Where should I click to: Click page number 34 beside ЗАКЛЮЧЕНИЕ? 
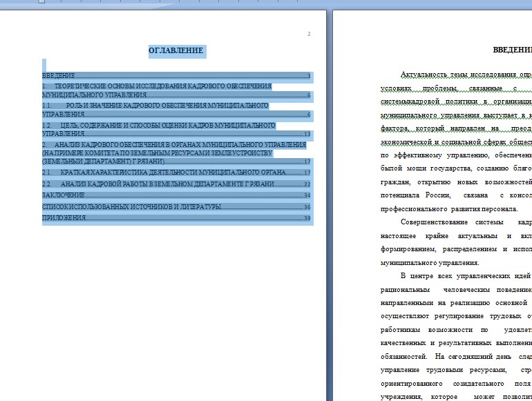click(x=307, y=195)
